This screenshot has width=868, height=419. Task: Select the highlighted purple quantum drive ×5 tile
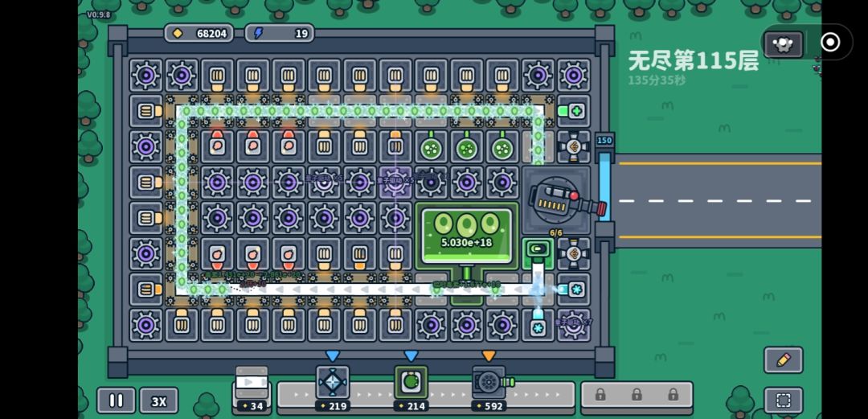pos(395,183)
